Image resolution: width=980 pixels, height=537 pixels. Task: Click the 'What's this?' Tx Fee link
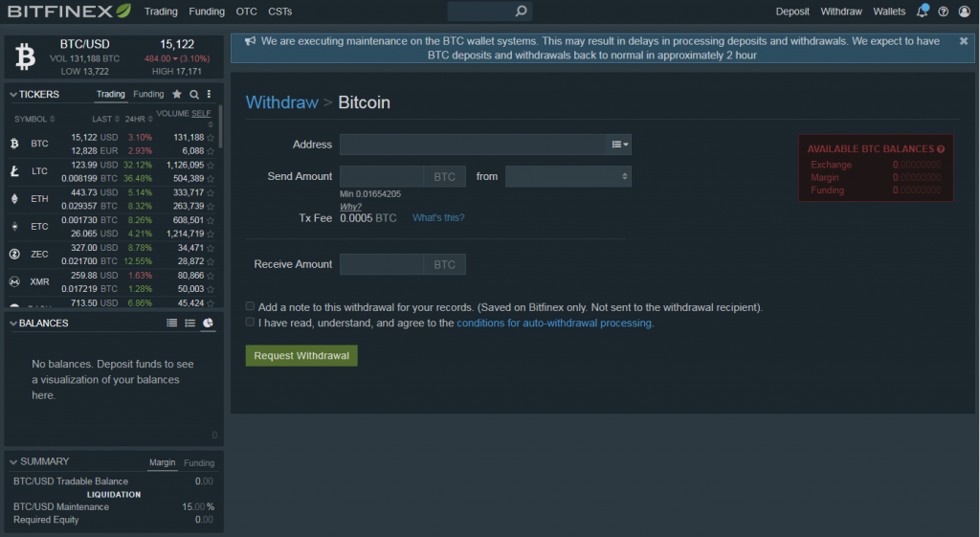tap(438, 217)
